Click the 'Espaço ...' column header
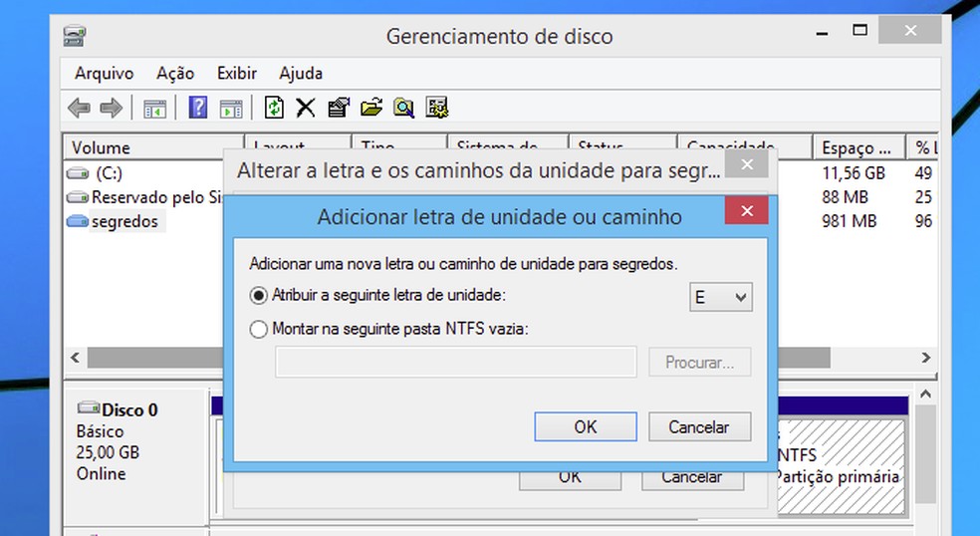980x536 pixels. [859, 147]
